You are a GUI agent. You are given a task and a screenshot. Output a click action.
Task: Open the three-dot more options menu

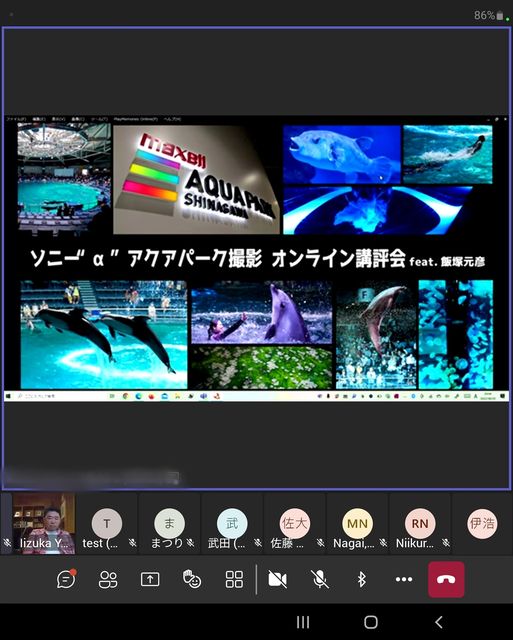[404, 579]
